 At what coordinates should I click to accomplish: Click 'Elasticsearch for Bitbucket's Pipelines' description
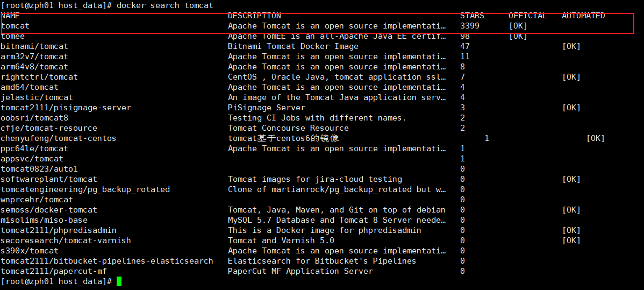pos(322,261)
